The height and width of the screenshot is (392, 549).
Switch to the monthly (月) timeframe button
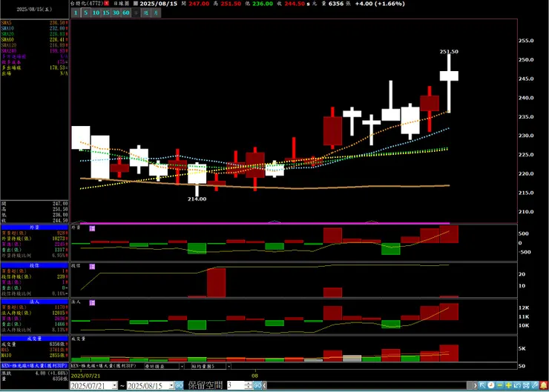pyautogui.click(x=156, y=13)
